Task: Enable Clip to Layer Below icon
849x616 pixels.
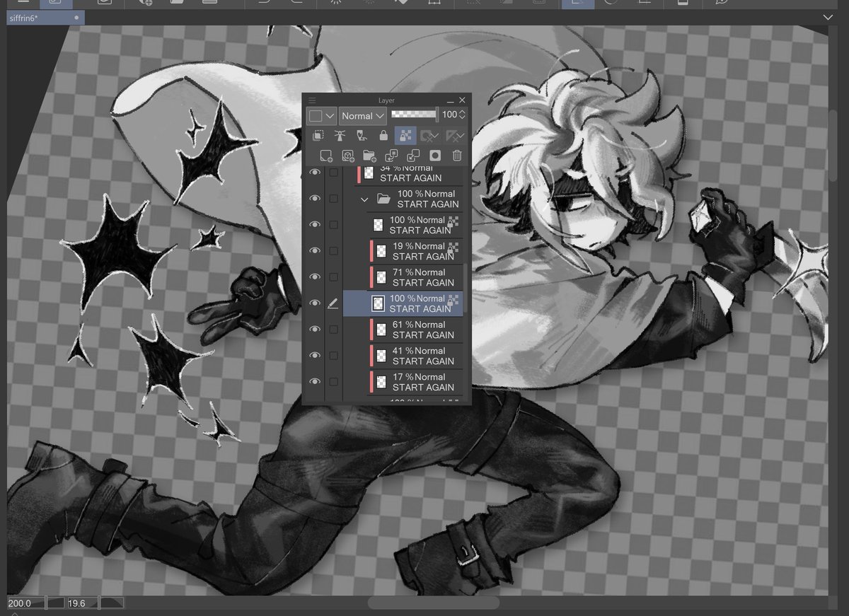Action: point(318,136)
